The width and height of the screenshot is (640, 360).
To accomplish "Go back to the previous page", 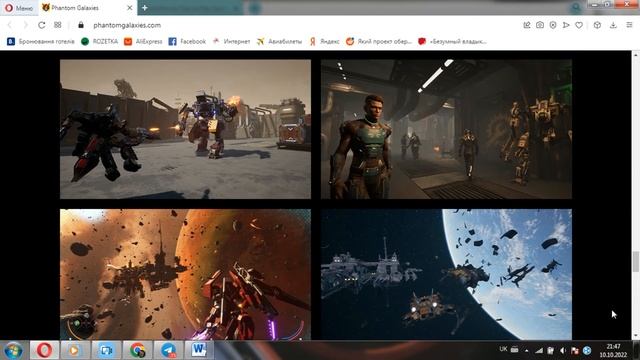I will pos(10,25).
